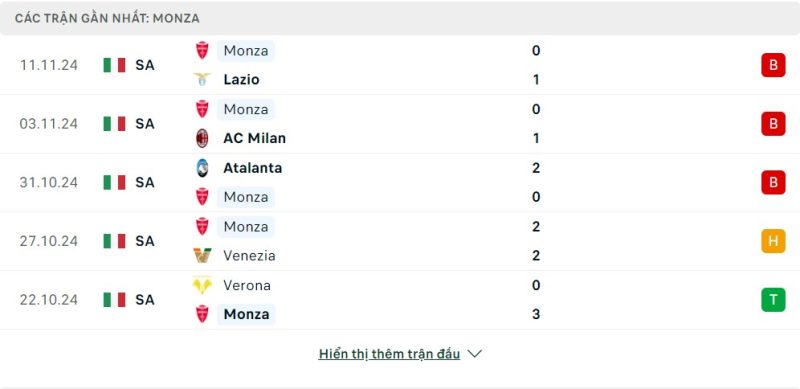Click the orange H result badge
The image size is (800, 389).
(773, 241)
